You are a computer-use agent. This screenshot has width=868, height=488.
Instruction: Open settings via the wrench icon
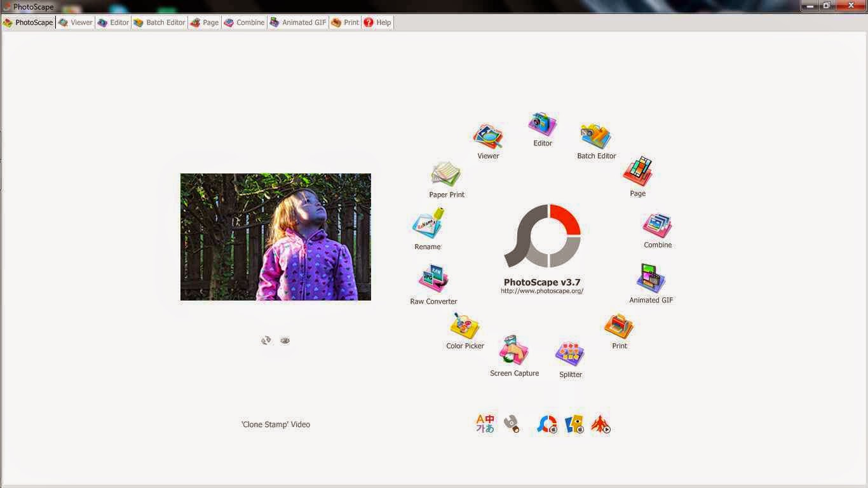512,424
